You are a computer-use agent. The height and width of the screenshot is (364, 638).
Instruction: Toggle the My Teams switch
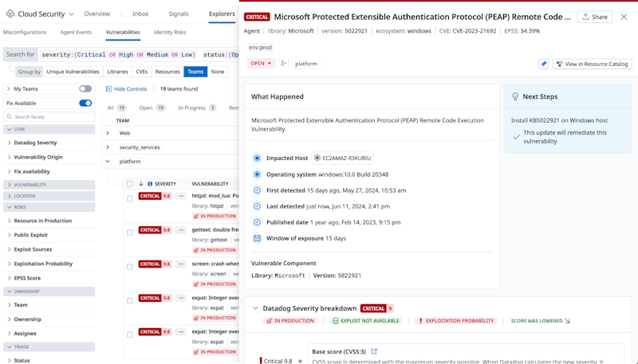click(85, 89)
